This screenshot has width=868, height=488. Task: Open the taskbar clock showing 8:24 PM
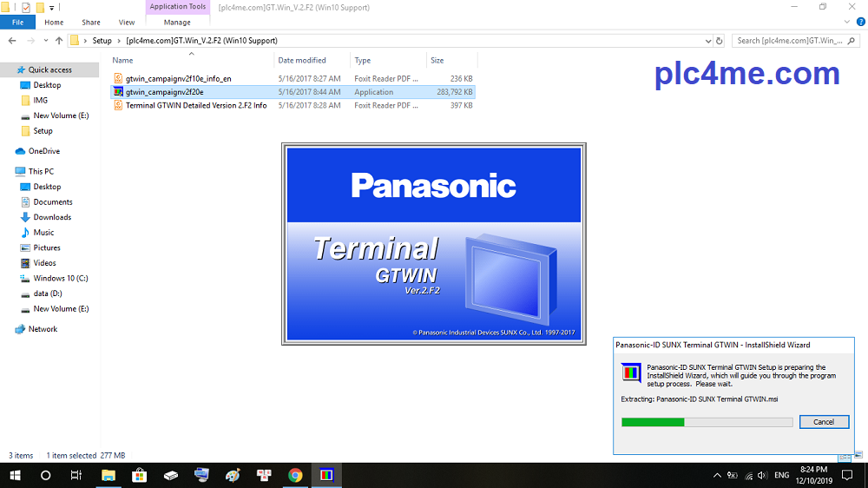pyautogui.click(x=814, y=475)
